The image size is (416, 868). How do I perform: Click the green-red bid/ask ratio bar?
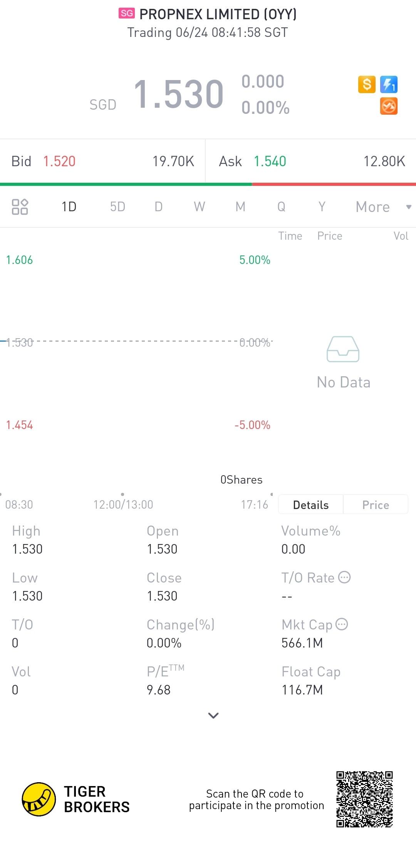click(x=208, y=184)
